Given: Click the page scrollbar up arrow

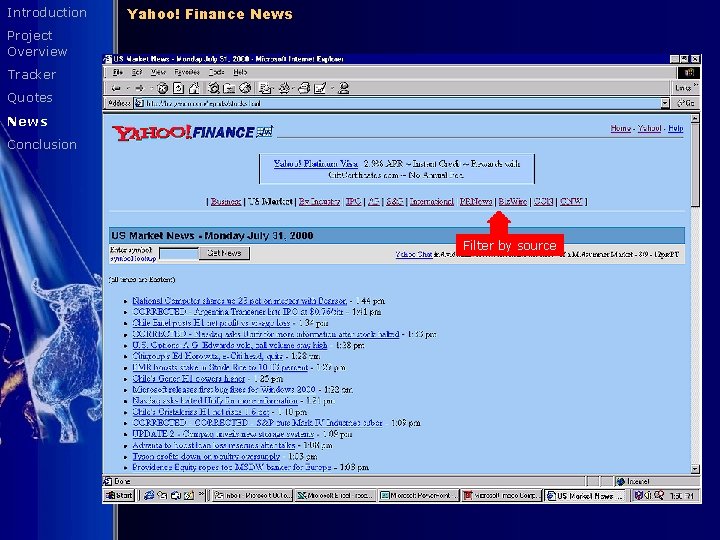Looking at the screenshot, I should coord(695,118).
